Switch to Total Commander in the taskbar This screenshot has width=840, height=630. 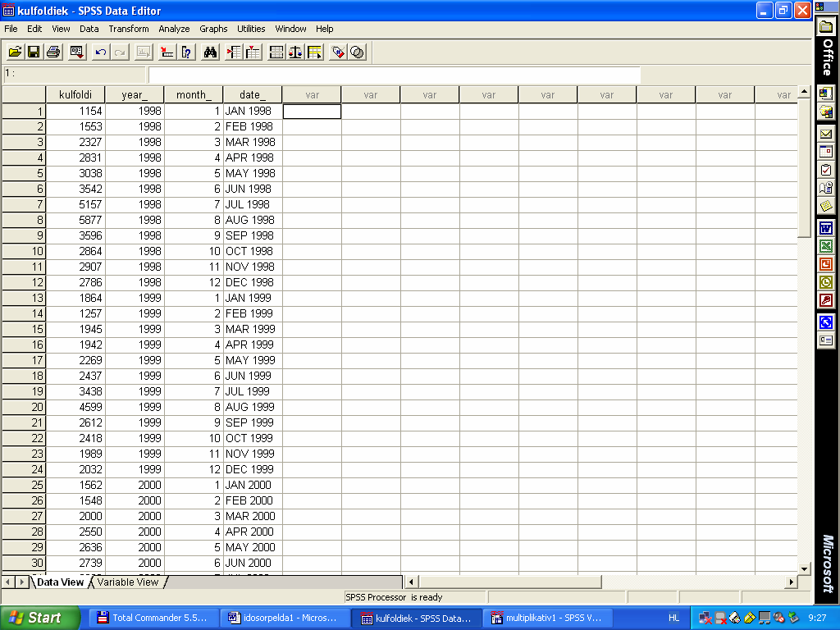tap(152, 618)
